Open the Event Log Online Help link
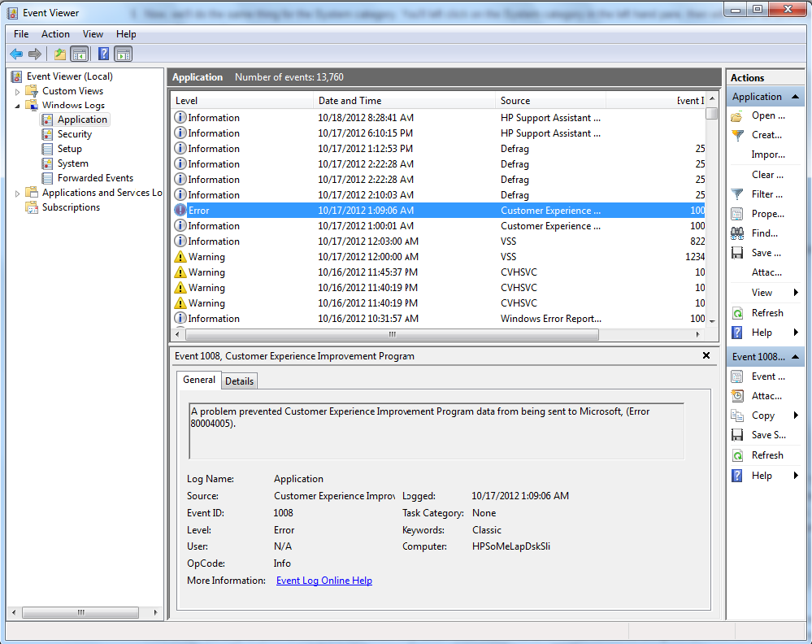The height and width of the screenshot is (644, 812). pyautogui.click(x=323, y=581)
